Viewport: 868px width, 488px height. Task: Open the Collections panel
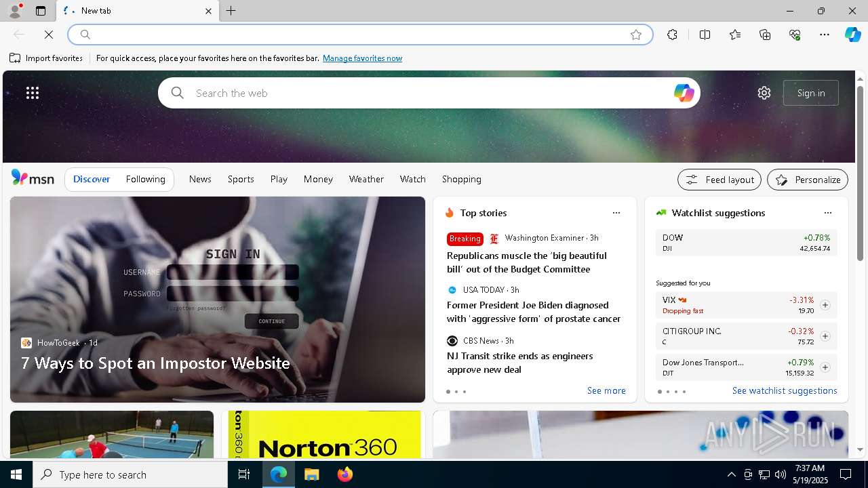(765, 35)
